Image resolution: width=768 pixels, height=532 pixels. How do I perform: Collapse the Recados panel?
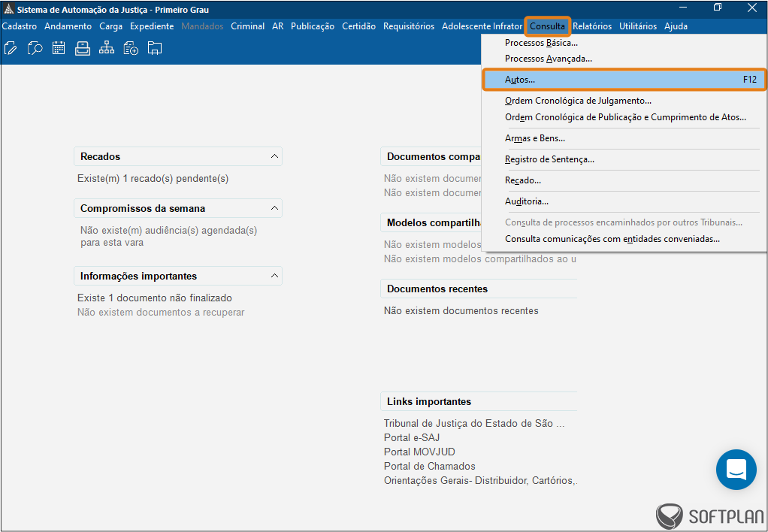[x=274, y=156]
